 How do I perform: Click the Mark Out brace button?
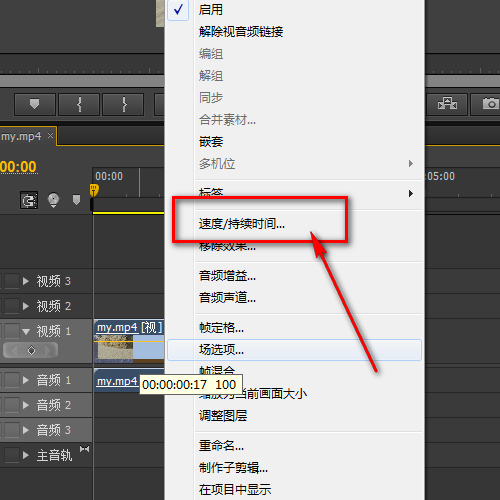click(x=123, y=104)
